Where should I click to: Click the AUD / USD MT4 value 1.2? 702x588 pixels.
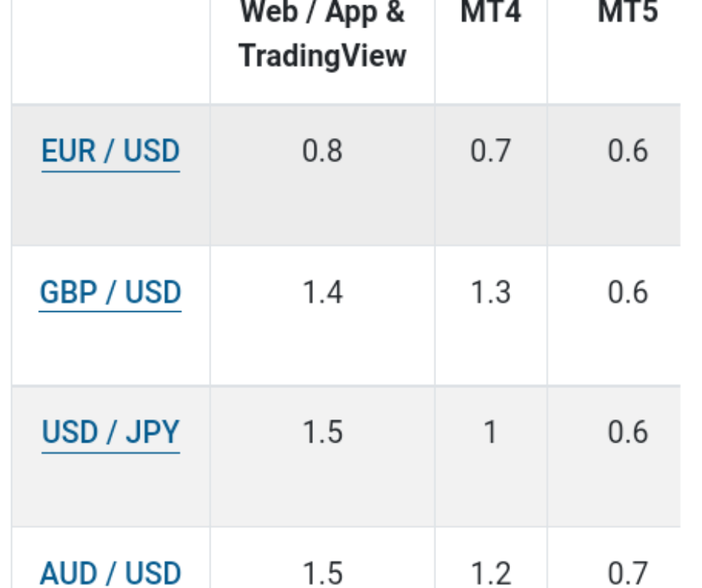[x=491, y=573]
